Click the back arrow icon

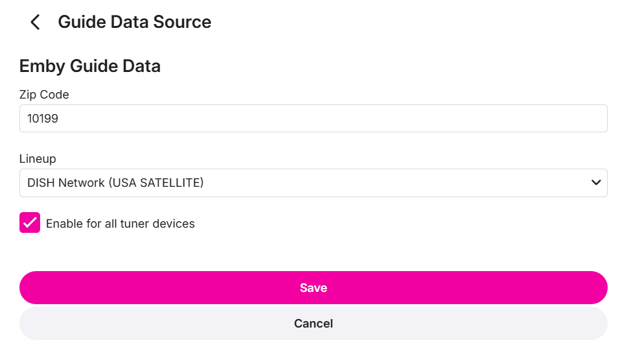coord(35,22)
